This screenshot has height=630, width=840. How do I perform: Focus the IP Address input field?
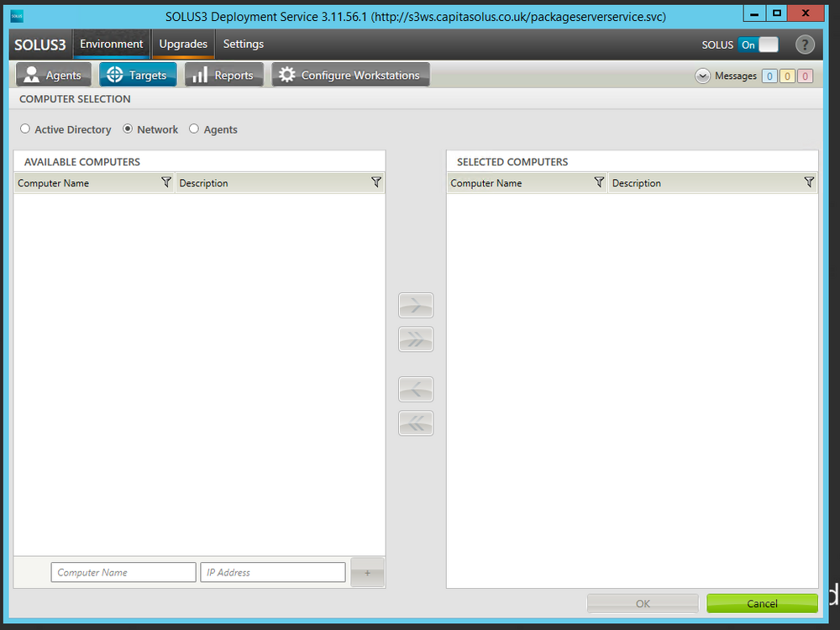pos(273,572)
